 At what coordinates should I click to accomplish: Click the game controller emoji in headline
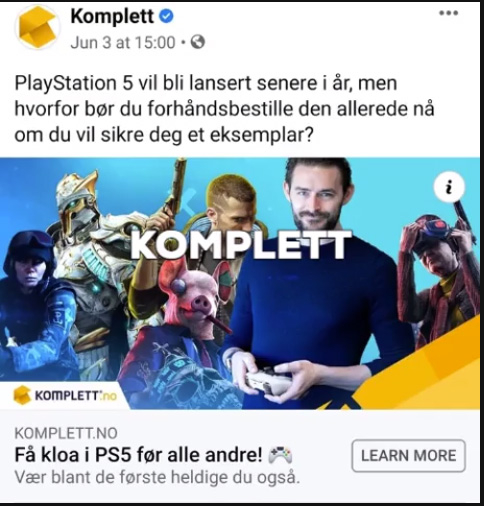[x=281, y=456]
